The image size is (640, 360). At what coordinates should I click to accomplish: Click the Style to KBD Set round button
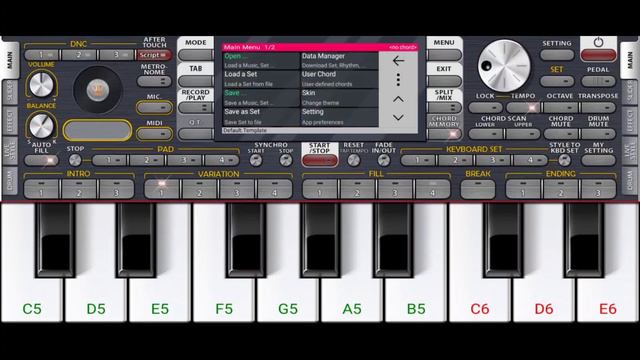point(564,160)
